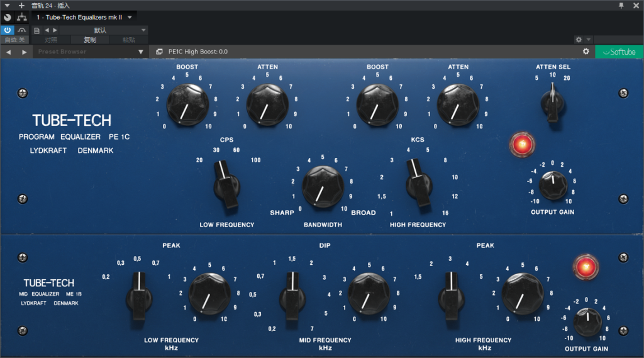Click the plus icon next to 音轨 24
This screenshot has width=644, height=358.
(x=21, y=5)
